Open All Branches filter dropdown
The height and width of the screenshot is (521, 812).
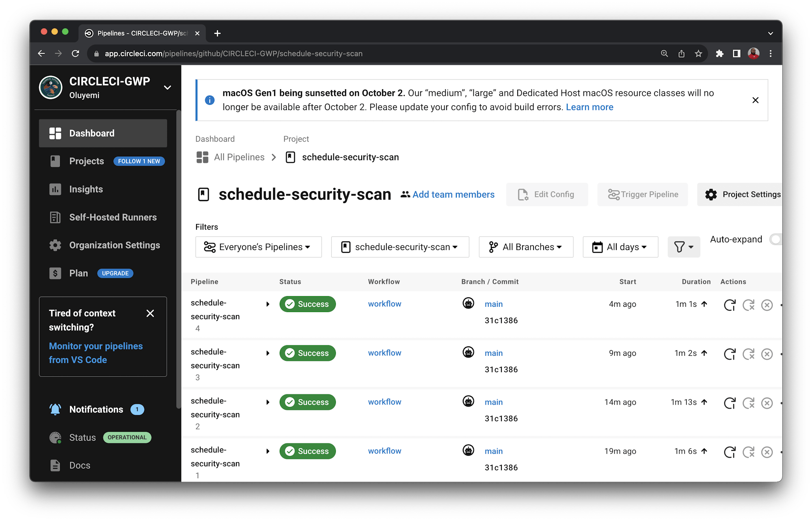tap(526, 247)
